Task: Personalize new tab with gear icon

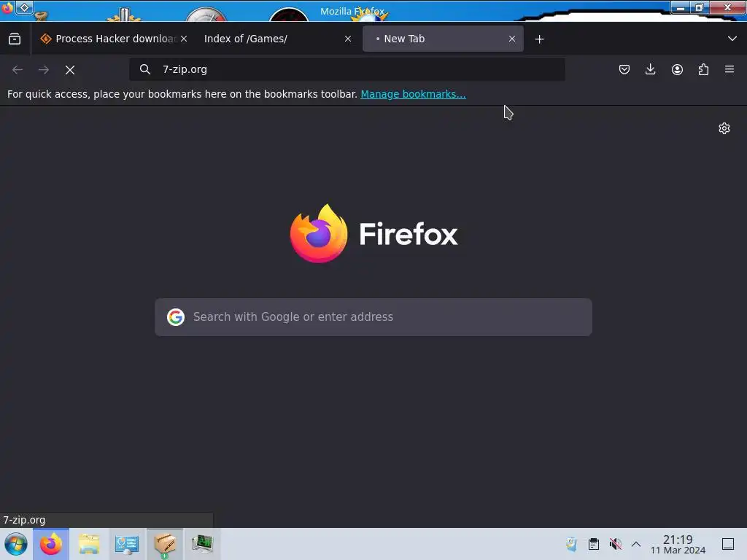Action: pos(724,128)
